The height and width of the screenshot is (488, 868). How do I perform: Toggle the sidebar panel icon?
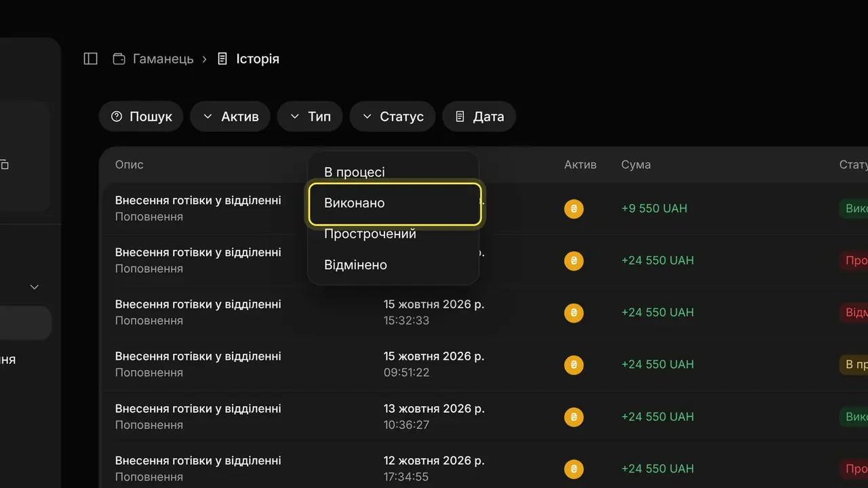[91, 59]
